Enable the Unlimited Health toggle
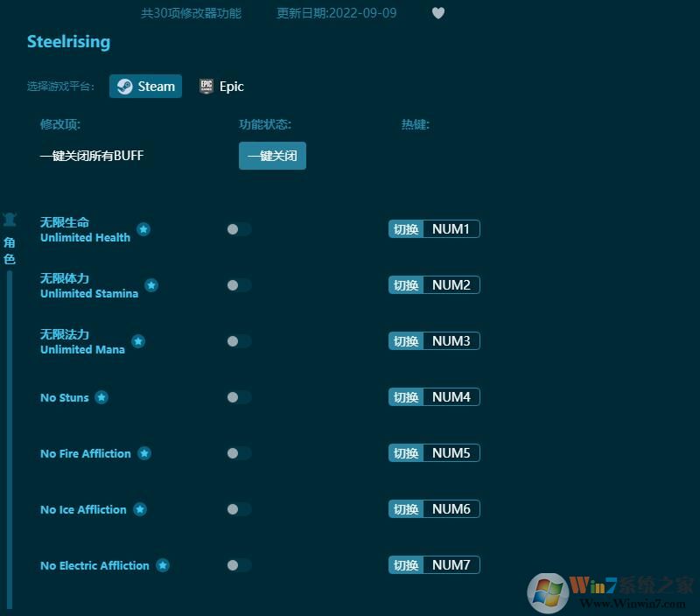 238,229
